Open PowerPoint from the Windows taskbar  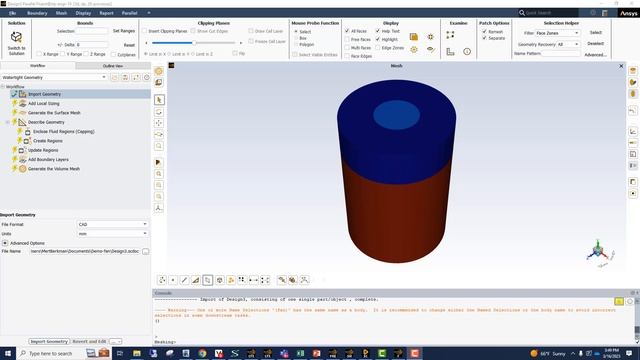317,353
